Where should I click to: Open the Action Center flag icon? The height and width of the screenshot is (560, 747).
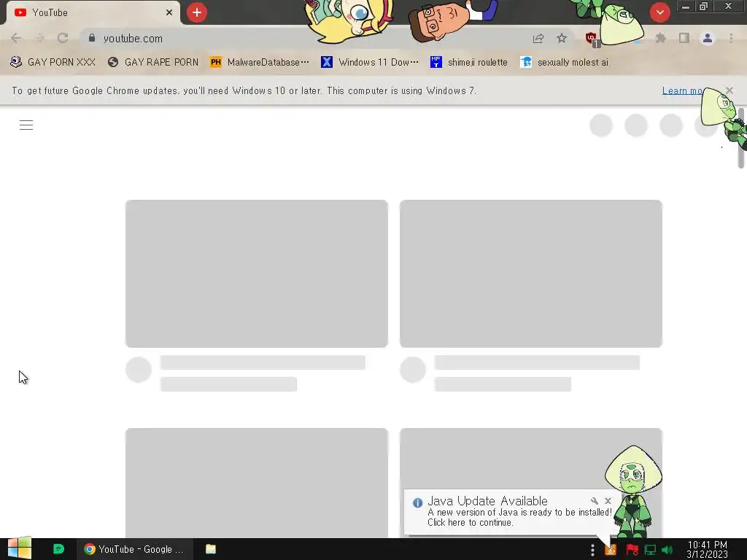tap(632, 550)
